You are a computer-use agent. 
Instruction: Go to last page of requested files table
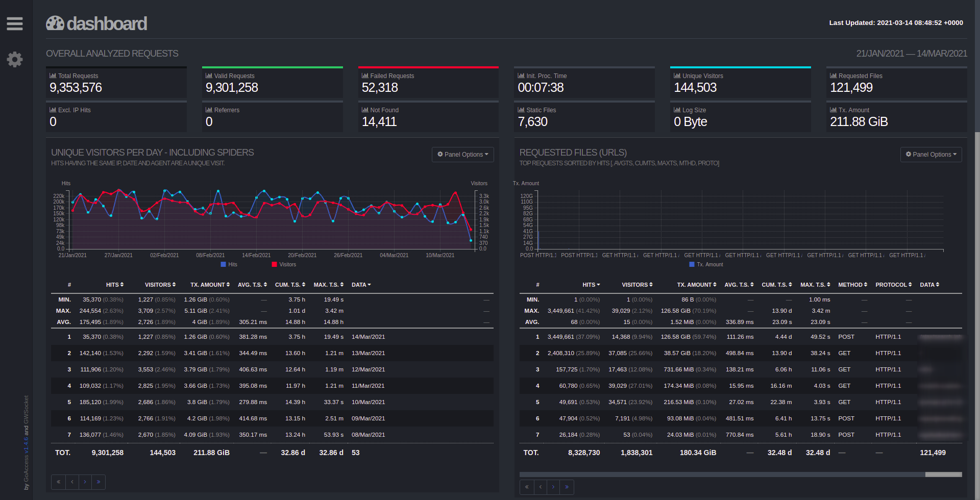tap(567, 487)
